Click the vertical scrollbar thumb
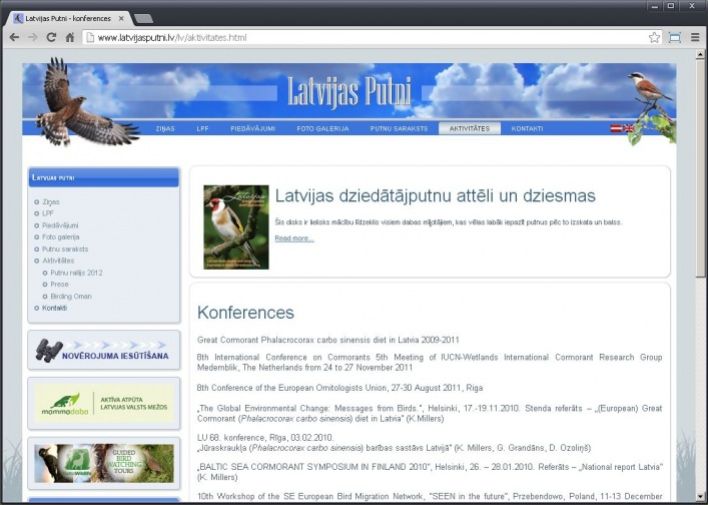Screen dimensions: 708x505 tap(700, 169)
